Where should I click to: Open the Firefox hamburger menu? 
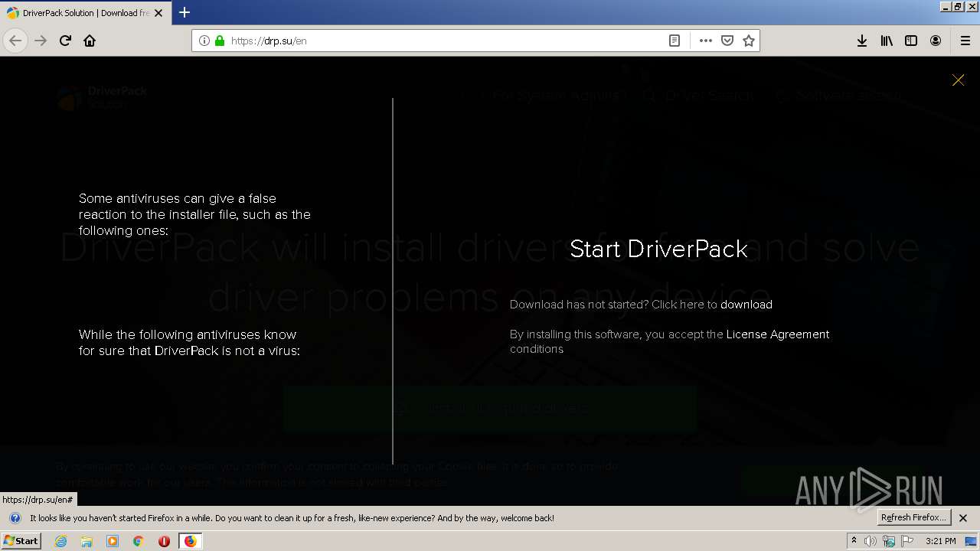pos(965,41)
